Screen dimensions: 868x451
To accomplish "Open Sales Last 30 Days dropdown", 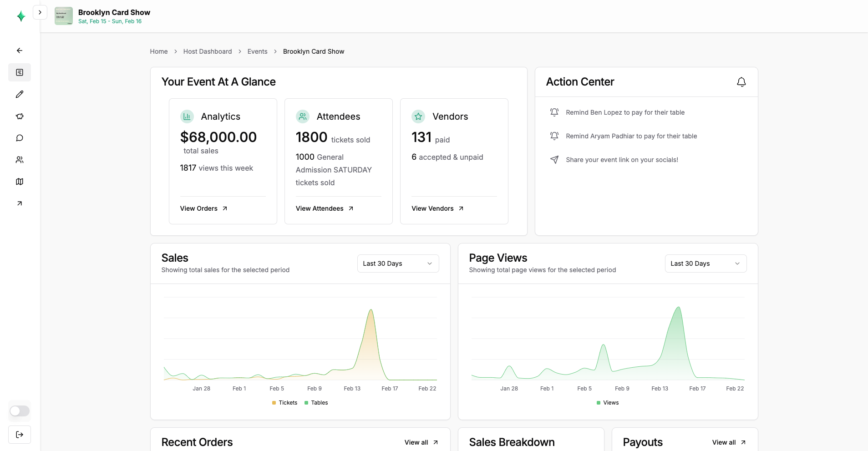I will click(398, 264).
